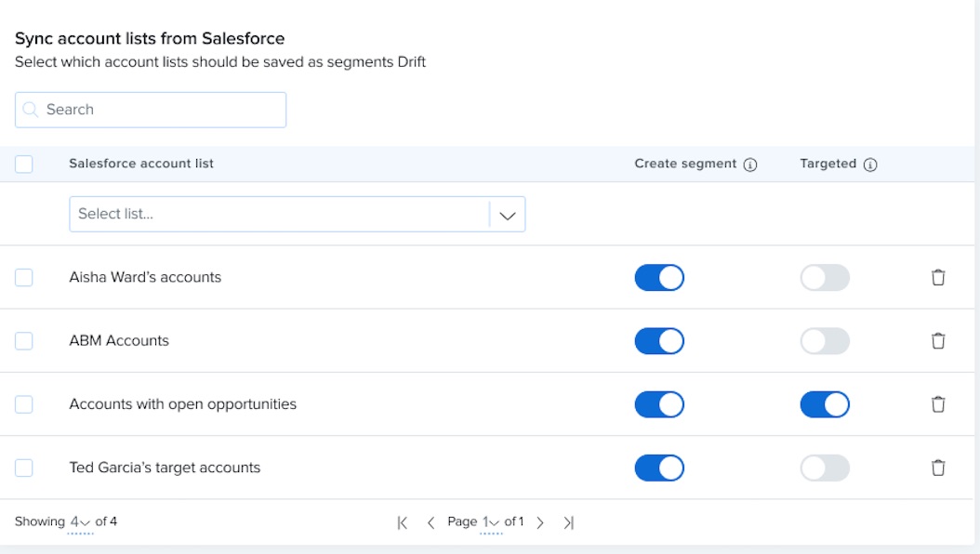The height and width of the screenshot is (554, 980).
Task: Select Ted Garcia's target accounts checkbox
Action: [24, 468]
